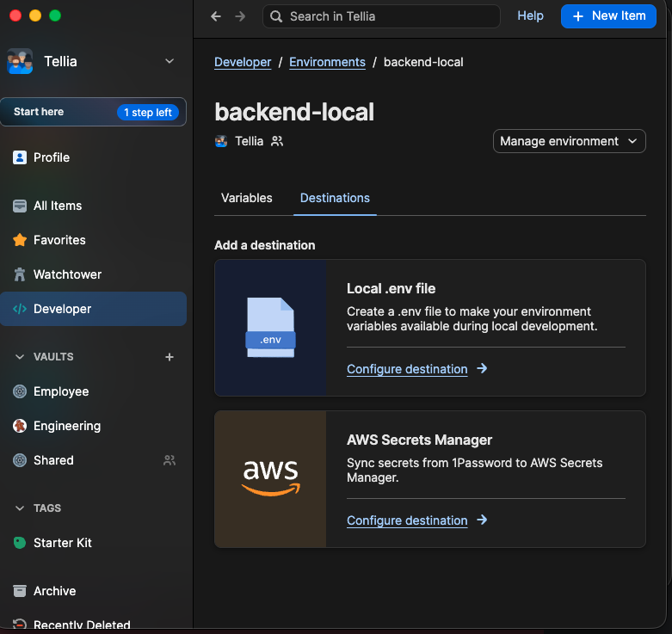Viewport: 672px width, 634px height.
Task: Collapse the Vaults section
Action: click(21, 357)
